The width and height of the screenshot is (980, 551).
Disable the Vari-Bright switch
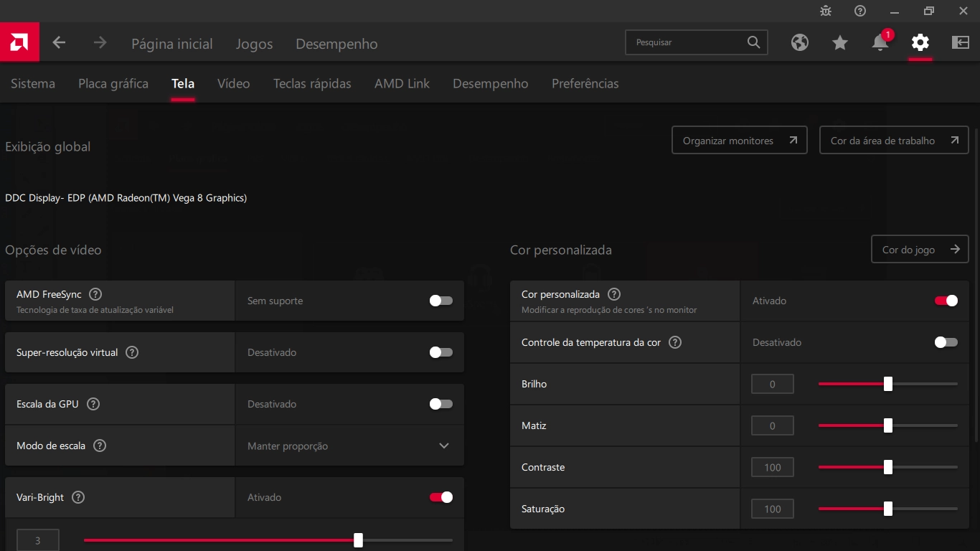click(x=441, y=497)
